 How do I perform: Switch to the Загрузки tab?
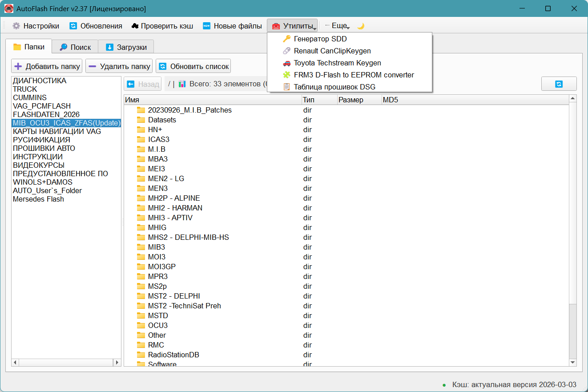126,47
